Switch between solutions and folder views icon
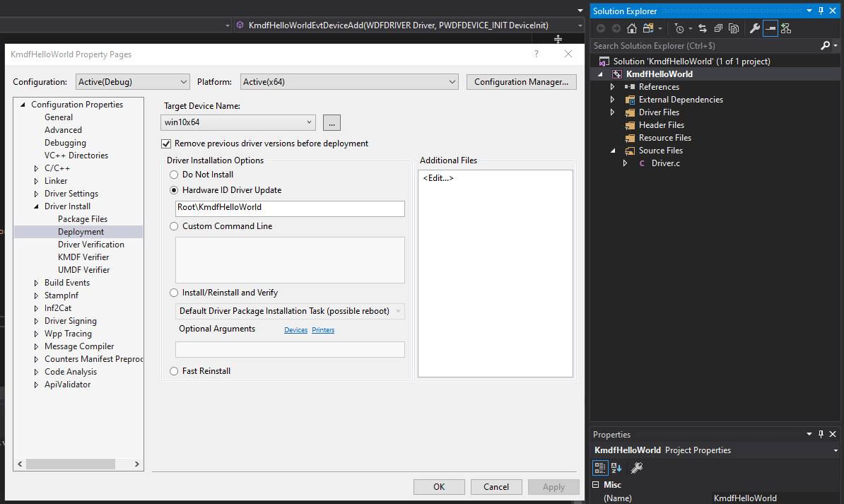Screen dimensions: 844x504 pos(649,28)
